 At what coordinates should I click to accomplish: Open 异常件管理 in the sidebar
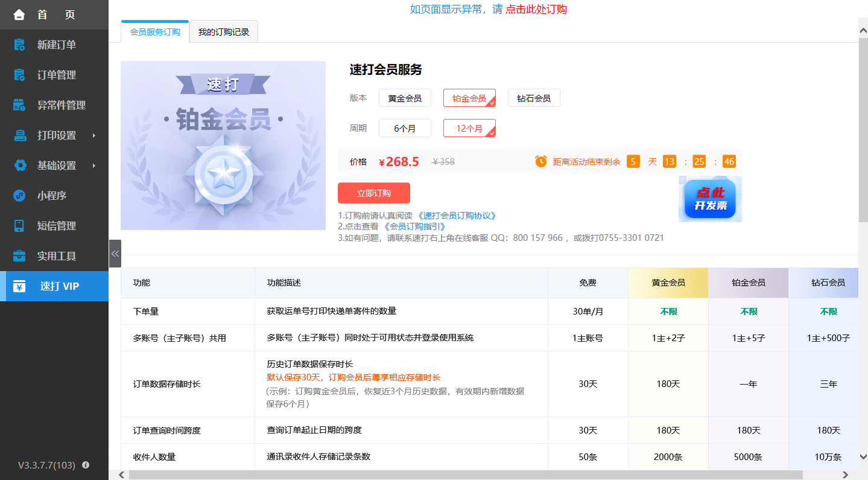[x=54, y=105]
